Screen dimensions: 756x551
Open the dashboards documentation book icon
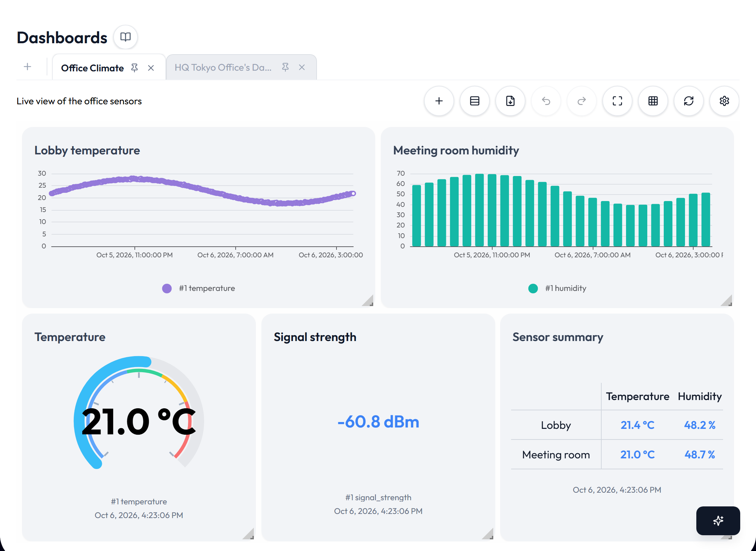coord(126,37)
